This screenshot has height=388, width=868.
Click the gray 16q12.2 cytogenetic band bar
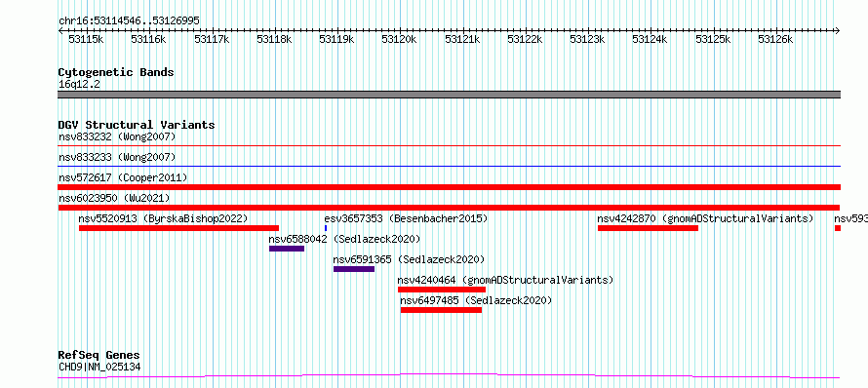tap(450, 95)
